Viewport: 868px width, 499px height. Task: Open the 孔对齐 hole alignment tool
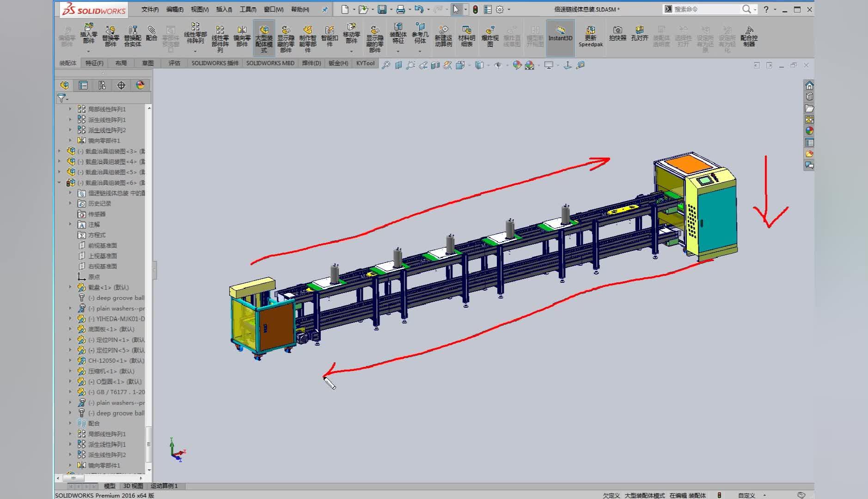tap(639, 34)
